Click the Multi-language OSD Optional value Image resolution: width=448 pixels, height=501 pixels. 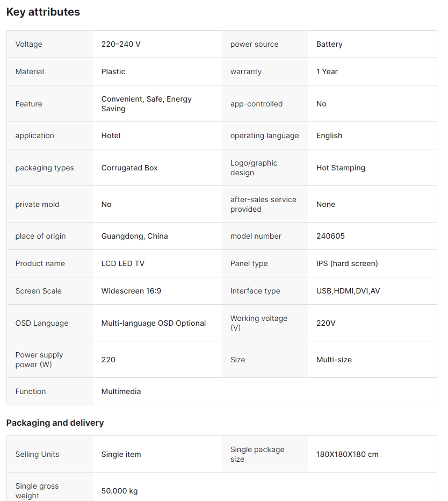click(x=154, y=323)
